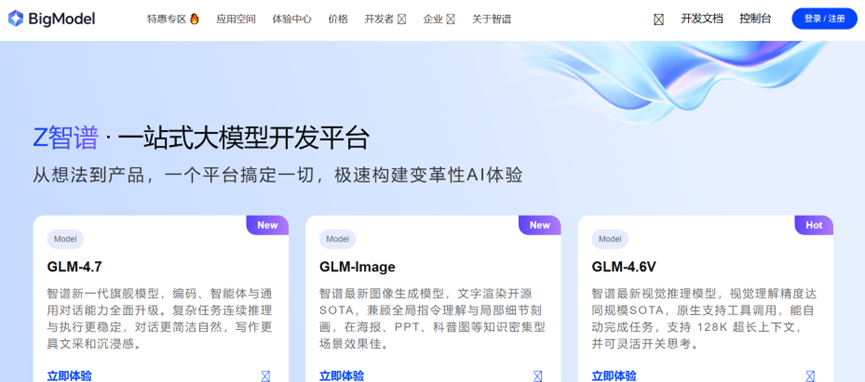Open the 特惠专区 menu item
Viewport: 865px width, 382px height.
(x=167, y=19)
